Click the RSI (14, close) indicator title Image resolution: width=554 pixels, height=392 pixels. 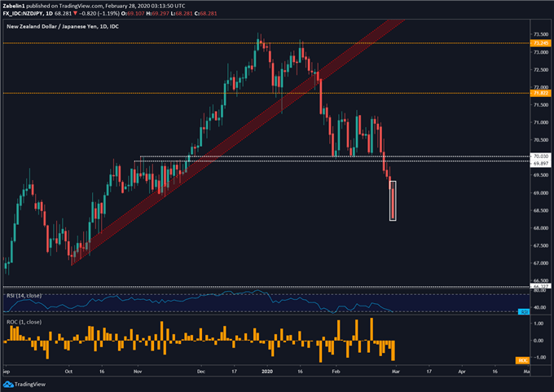[24, 296]
